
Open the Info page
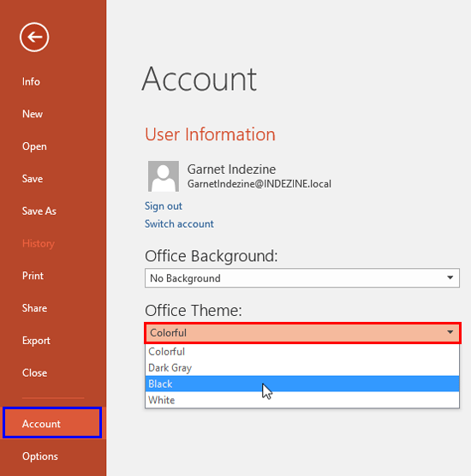pos(31,81)
